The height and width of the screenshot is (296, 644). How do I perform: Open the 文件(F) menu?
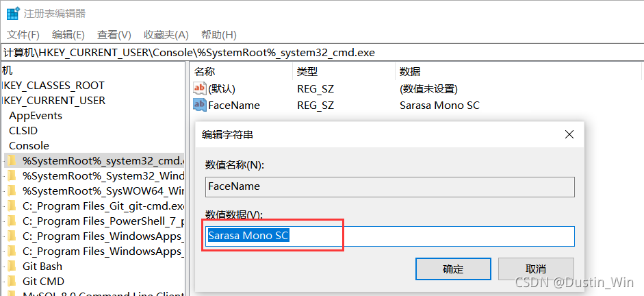click(23, 35)
